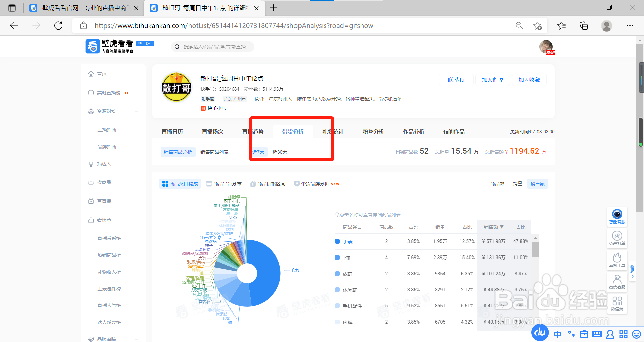This screenshot has height=342, width=644.
Task: Select the 实时直播榜 sidebar icon
Action: click(91, 93)
